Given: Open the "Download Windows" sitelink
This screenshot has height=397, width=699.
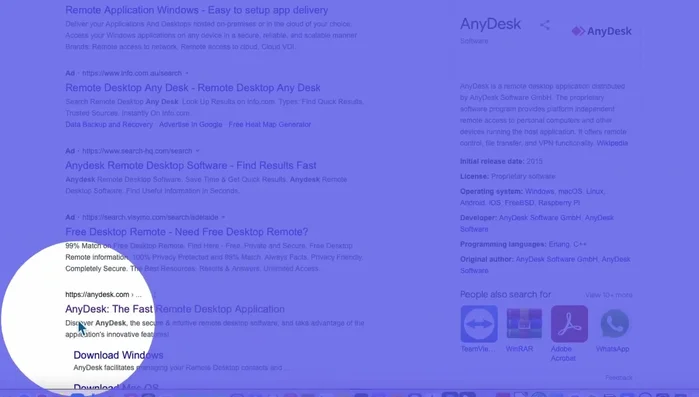Looking at the screenshot, I should [x=118, y=355].
